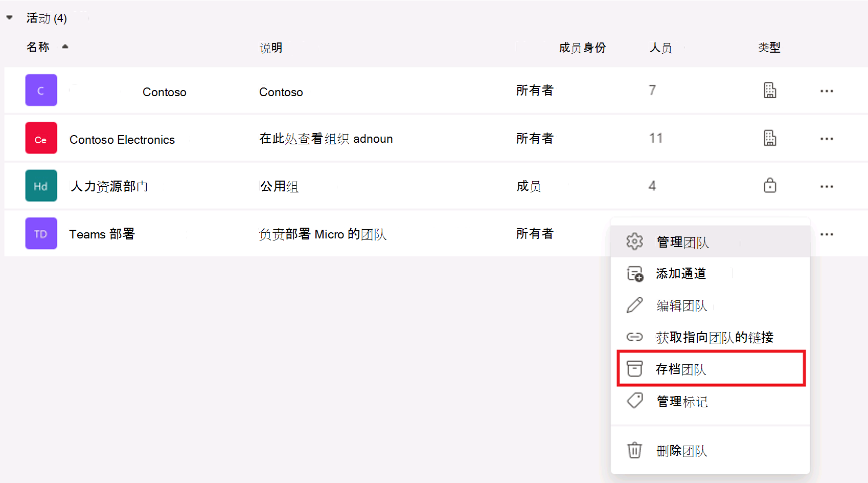Viewport: 868px width, 483px height.
Task: Collapse the 活动 (4) section
Action: pyautogui.click(x=9, y=18)
